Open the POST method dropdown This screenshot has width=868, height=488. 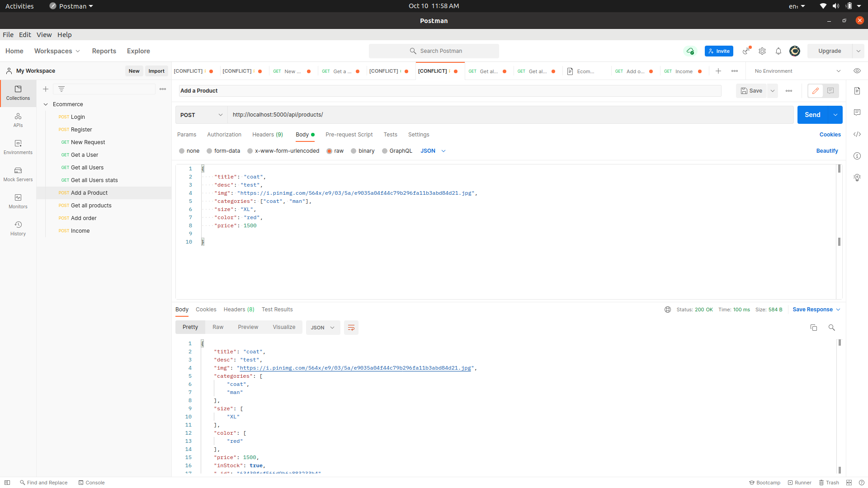[x=201, y=115]
